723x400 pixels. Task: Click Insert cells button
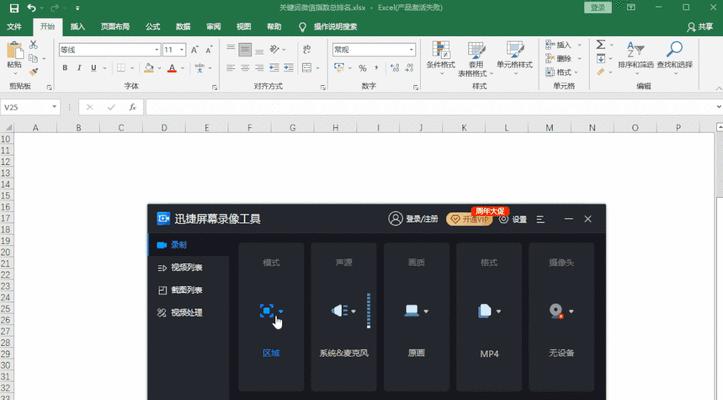click(x=558, y=45)
